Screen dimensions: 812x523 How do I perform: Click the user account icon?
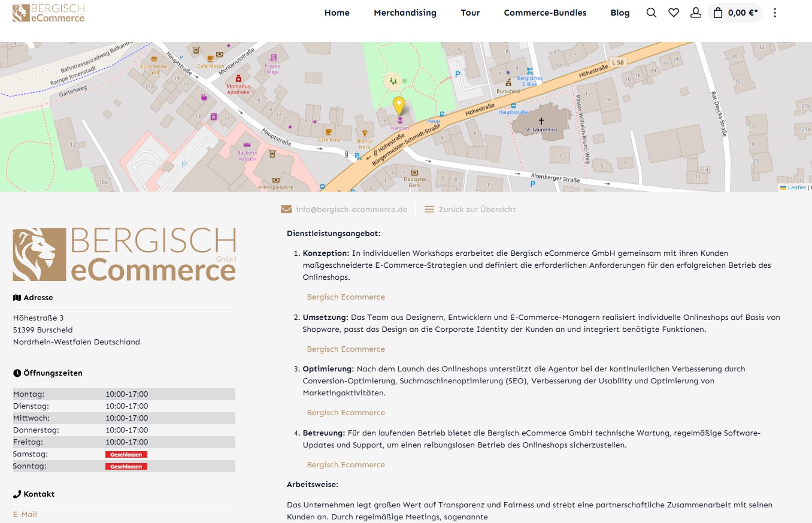click(695, 13)
